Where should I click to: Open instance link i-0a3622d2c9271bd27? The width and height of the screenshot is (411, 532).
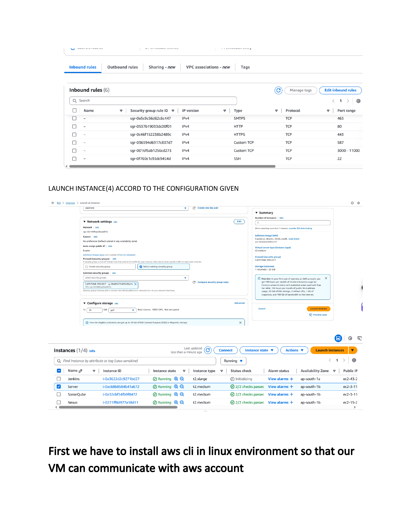click(x=121, y=379)
